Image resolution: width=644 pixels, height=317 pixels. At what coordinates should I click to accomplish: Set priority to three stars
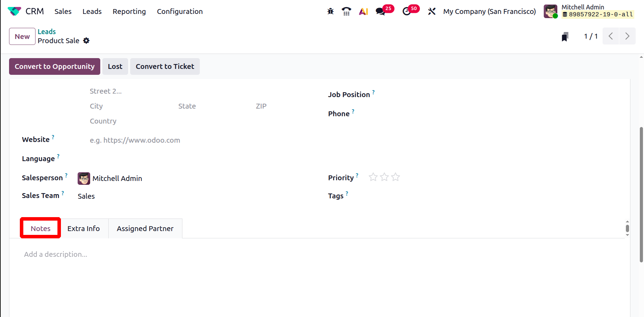point(395,177)
